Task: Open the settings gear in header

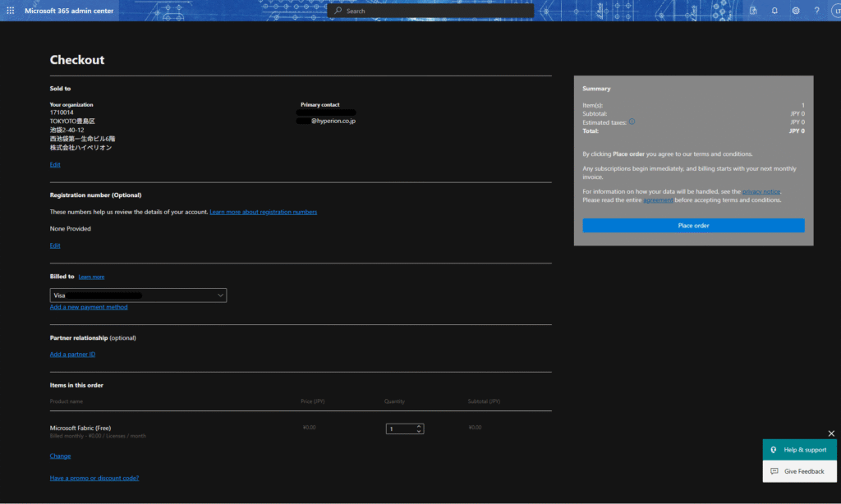Action: click(x=796, y=11)
